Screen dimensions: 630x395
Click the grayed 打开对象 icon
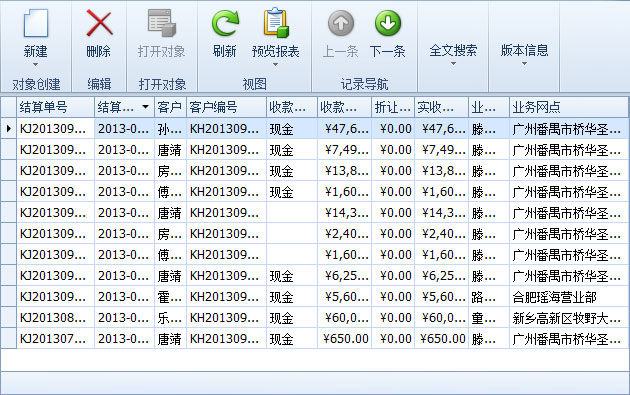pyautogui.click(x=162, y=23)
